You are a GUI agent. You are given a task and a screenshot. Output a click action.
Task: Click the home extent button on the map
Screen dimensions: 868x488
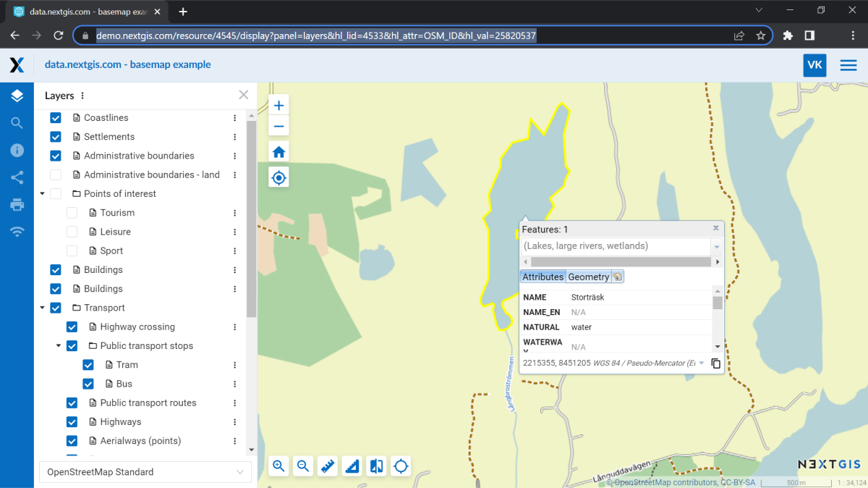[x=278, y=151]
